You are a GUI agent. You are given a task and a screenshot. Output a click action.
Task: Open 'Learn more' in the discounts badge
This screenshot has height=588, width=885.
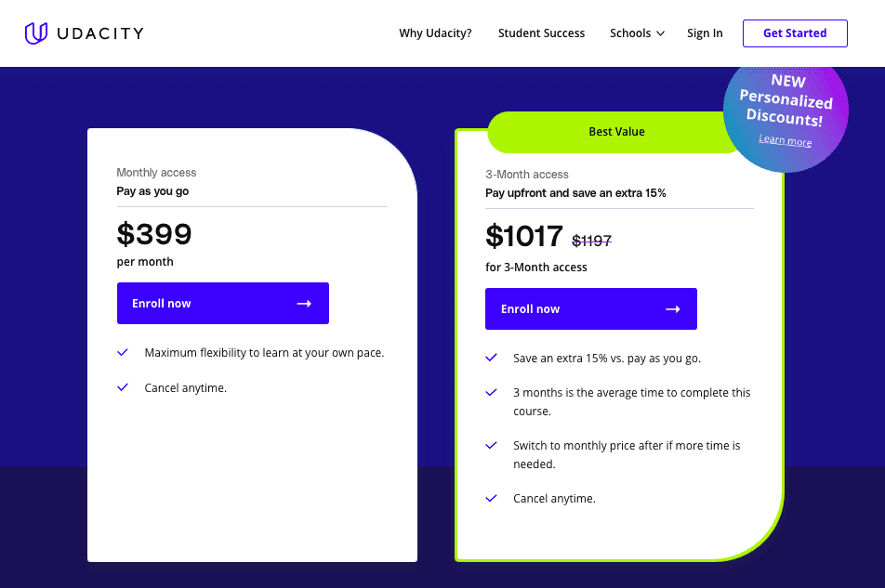click(x=785, y=140)
